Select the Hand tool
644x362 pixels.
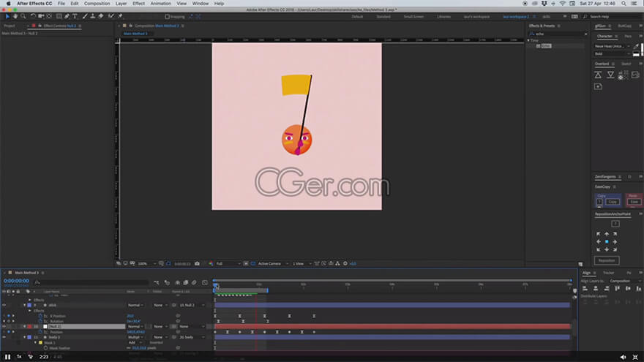(x=15, y=16)
